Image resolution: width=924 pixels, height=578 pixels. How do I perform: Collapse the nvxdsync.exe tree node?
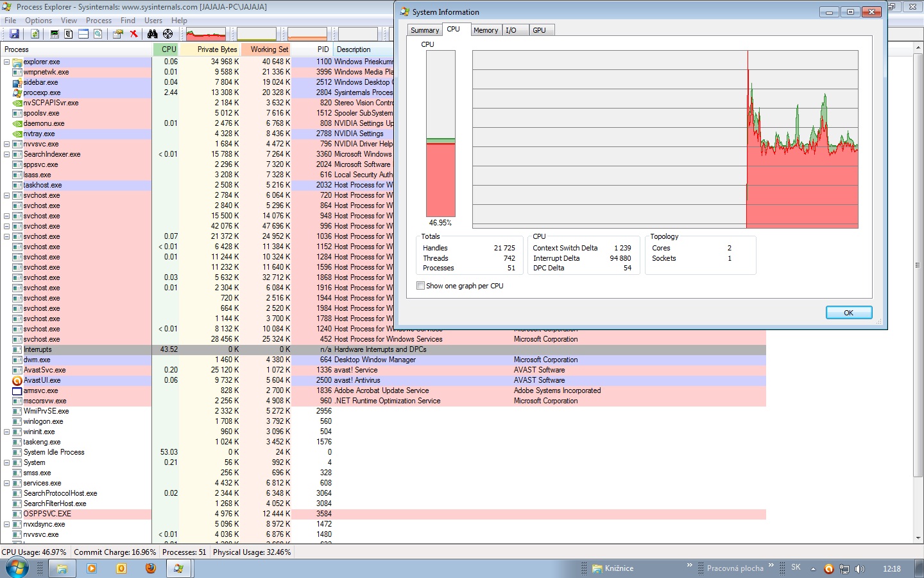pyautogui.click(x=6, y=524)
